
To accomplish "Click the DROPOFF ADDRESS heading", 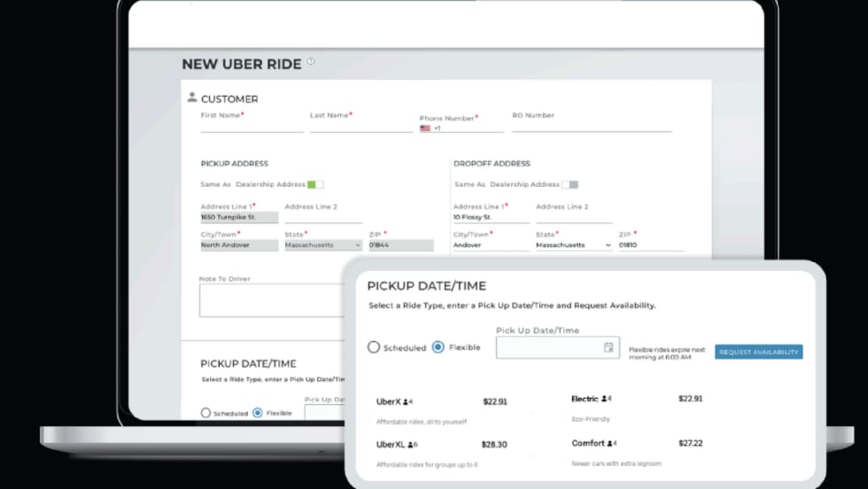I will 492,163.
